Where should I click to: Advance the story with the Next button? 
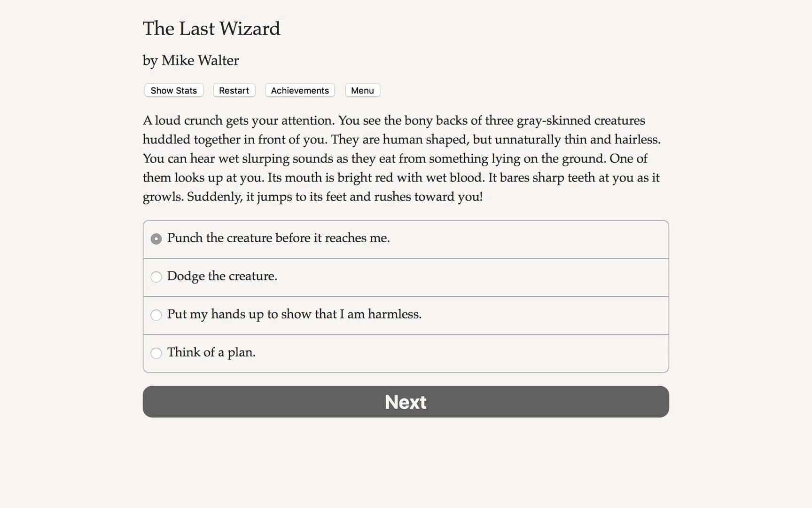coord(406,402)
